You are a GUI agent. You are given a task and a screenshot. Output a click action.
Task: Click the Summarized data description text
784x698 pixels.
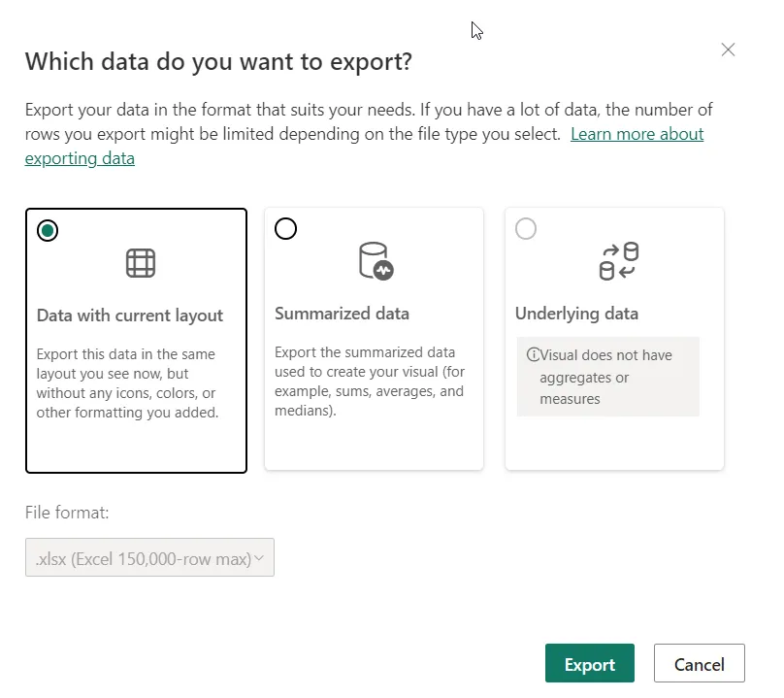click(x=369, y=382)
